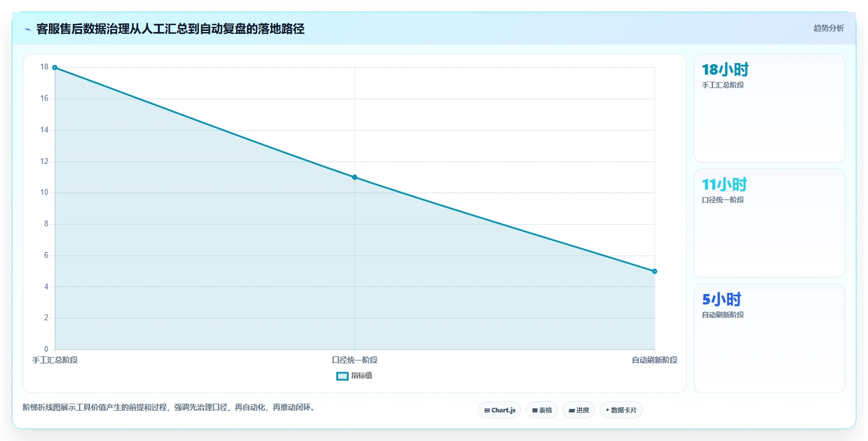The width and height of the screenshot is (868, 441).
Task: Click the 数据卡片 tag
Action: click(x=621, y=410)
